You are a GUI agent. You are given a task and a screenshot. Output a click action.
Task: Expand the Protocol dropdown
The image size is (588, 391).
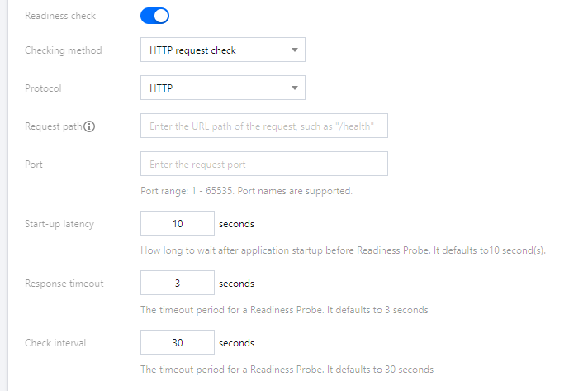[222, 88]
